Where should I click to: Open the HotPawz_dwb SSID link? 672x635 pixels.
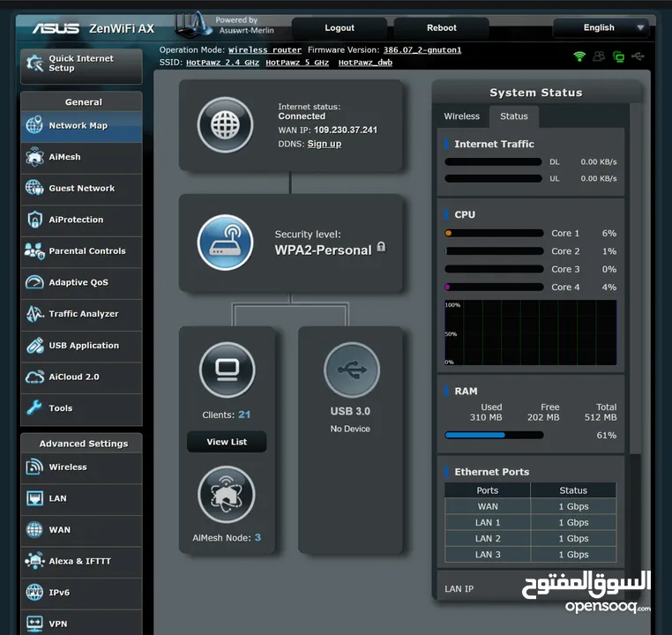point(365,63)
